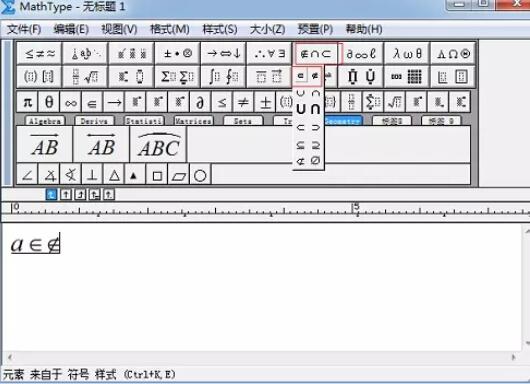Switch to the Derivs tab
This screenshot has height=384, width=530.
(x=94, y=121)
